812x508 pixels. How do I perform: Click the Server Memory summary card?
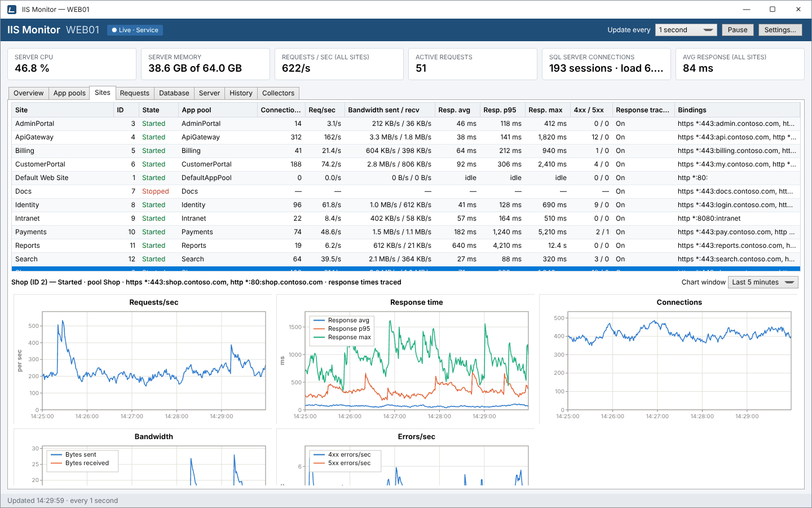point(205,64)
